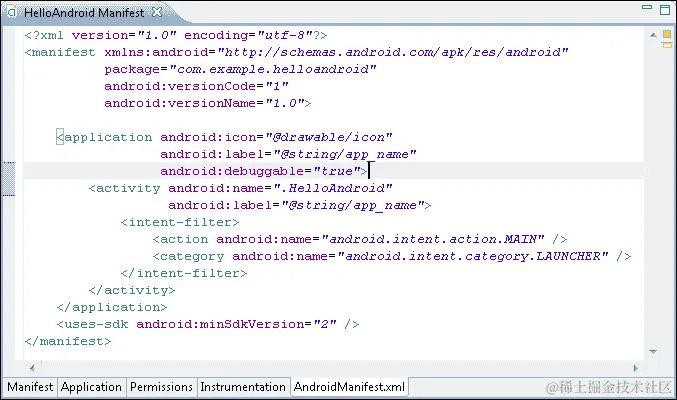Click the closing application tag
The image size is (677, 400).
click(x=112, y=307)
